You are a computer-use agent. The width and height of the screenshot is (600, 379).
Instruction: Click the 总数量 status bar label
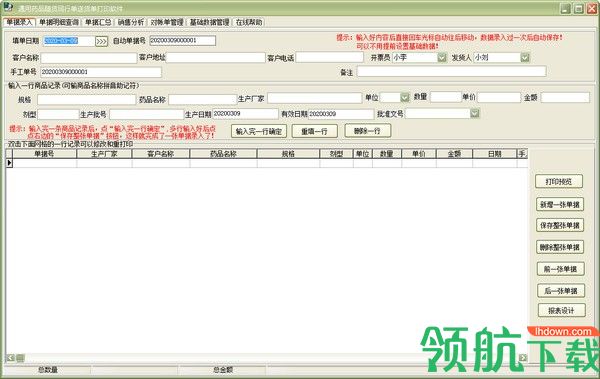48,370
